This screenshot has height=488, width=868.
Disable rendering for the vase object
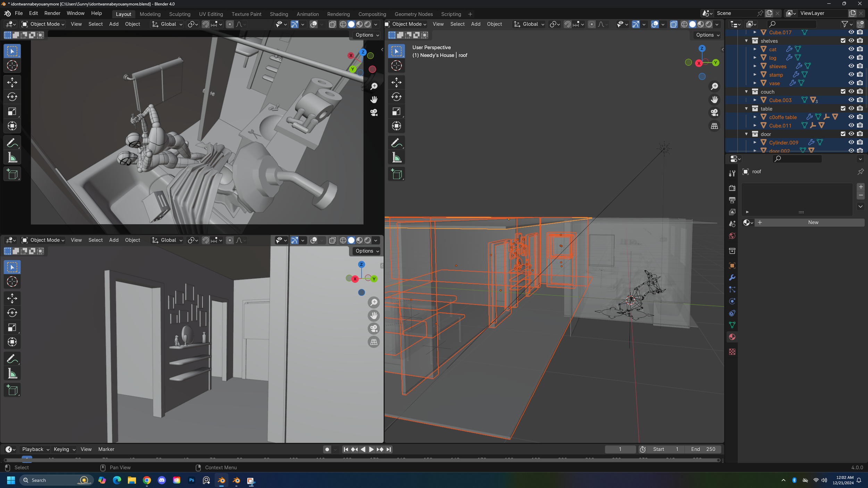(x=860, y=83)
